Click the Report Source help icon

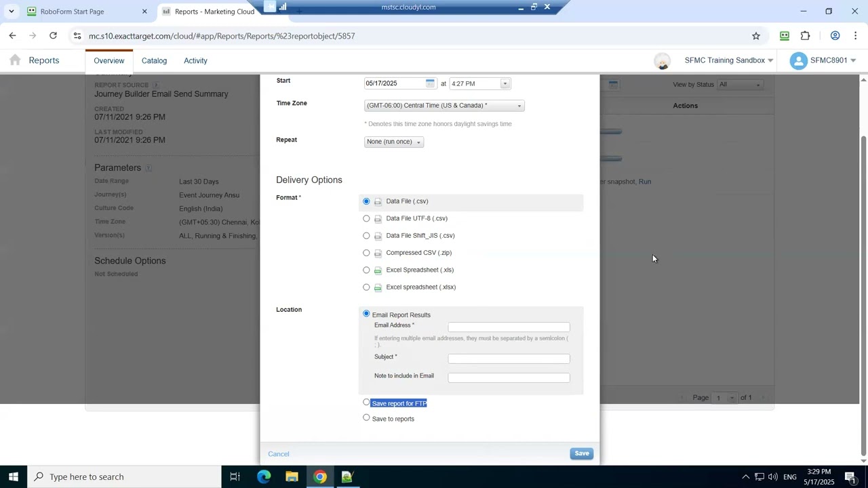tap(155, 85)
